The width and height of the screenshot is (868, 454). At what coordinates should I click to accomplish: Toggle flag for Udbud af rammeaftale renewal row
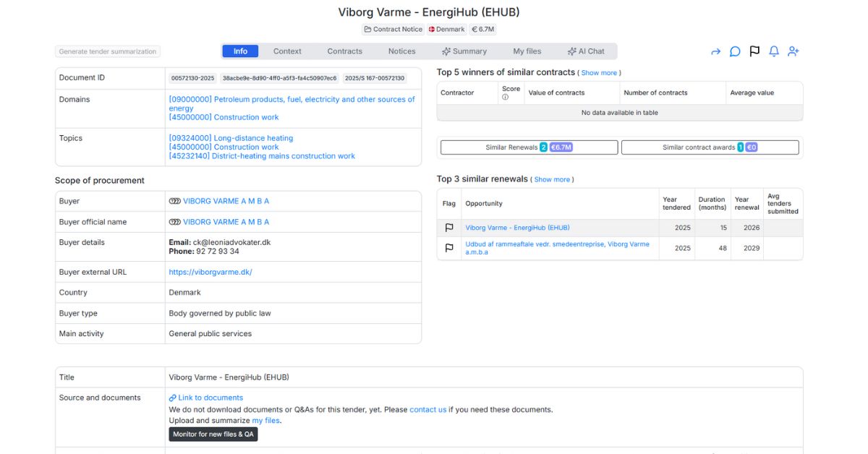[x=449, y=248]
